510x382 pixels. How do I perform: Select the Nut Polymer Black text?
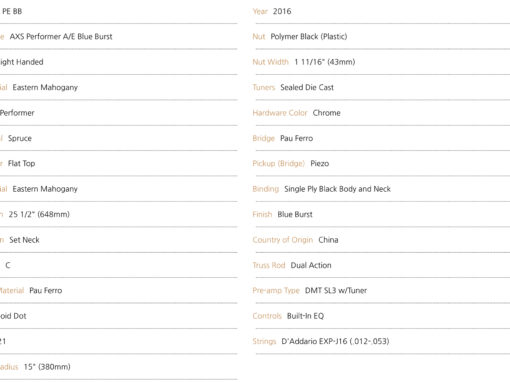(x=300, y=37)
